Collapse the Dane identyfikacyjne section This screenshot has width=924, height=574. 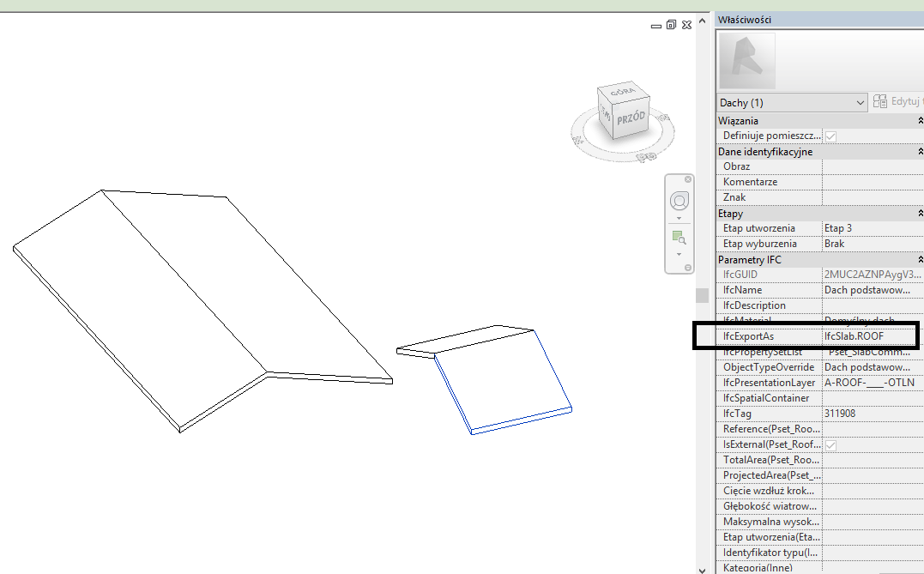coord(920,152)
